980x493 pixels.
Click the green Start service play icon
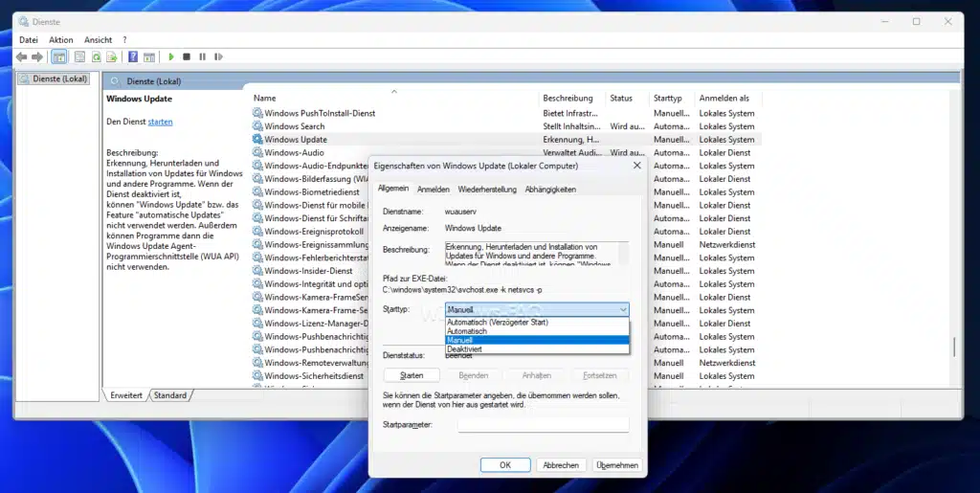(170, 56)
